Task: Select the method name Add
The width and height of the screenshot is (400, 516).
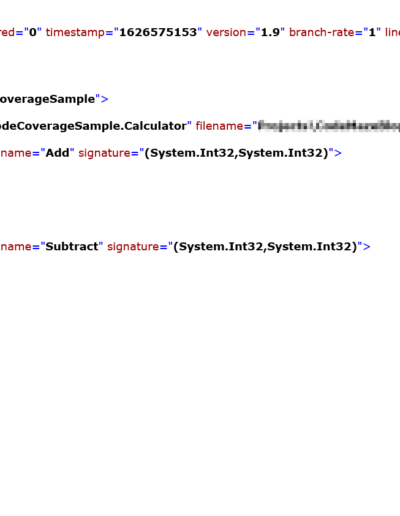Action: [x=57, y=153]
